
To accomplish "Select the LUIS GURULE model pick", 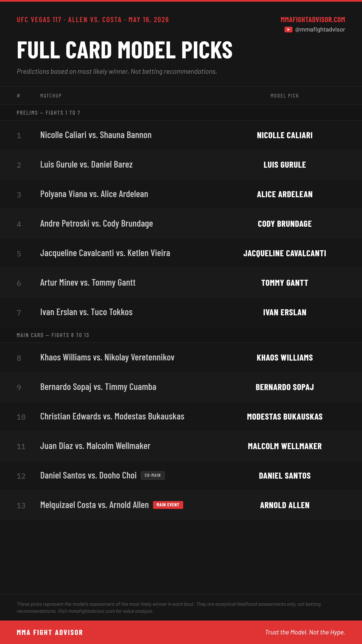I will [x=285, y=165].
